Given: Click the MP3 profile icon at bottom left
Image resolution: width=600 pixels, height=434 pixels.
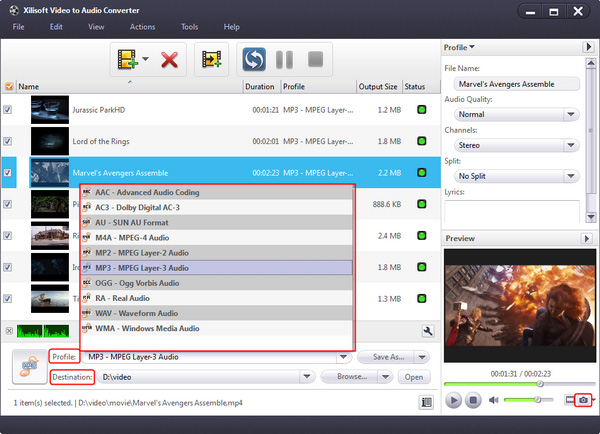Looking at the screenshot, I should [29, 366].
